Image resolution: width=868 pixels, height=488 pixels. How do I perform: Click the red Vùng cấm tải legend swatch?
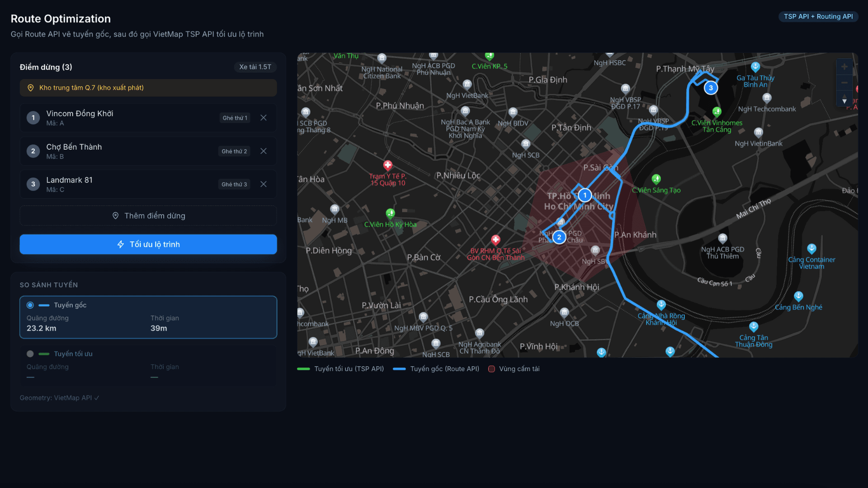point(491,369)
